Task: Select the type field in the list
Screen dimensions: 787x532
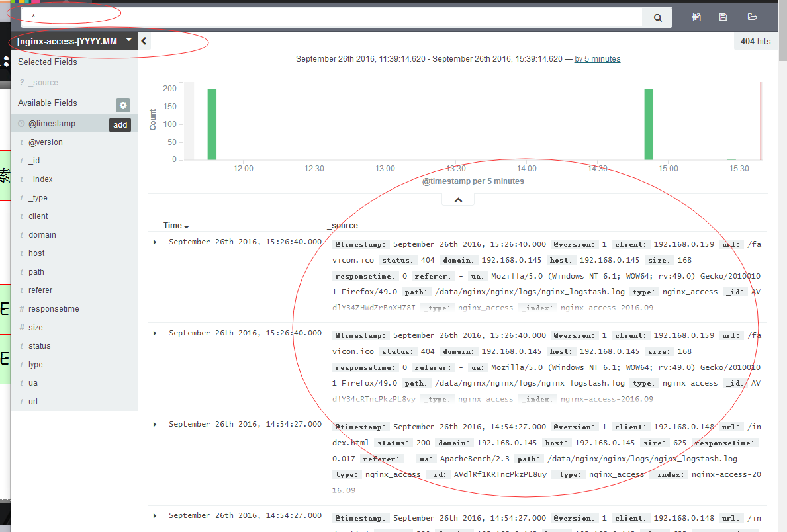Action: 36,365
